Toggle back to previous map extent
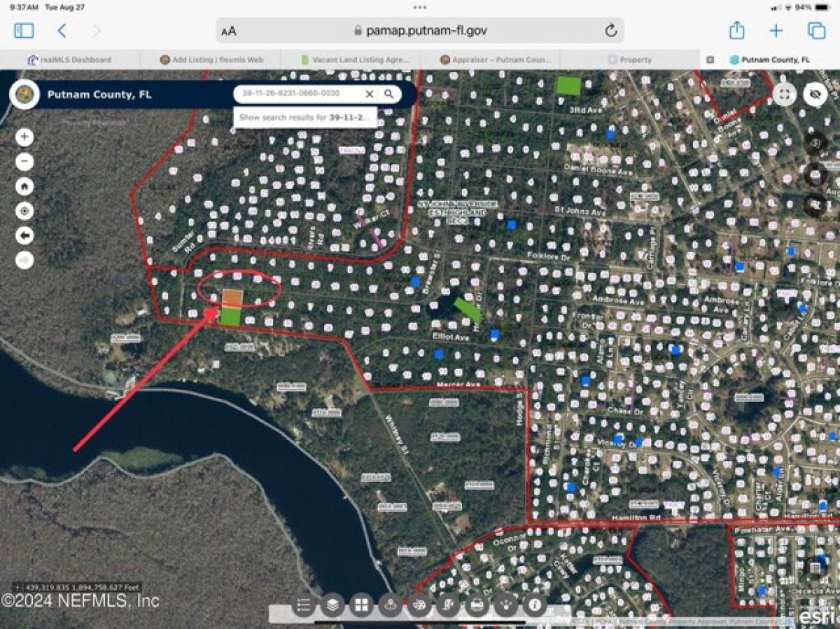The image size is (840, 629). (24, 235)
